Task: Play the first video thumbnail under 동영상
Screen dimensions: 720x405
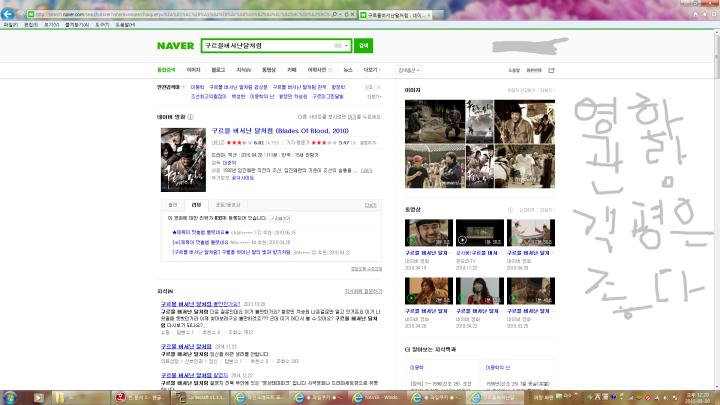Action: pos(428,233)
